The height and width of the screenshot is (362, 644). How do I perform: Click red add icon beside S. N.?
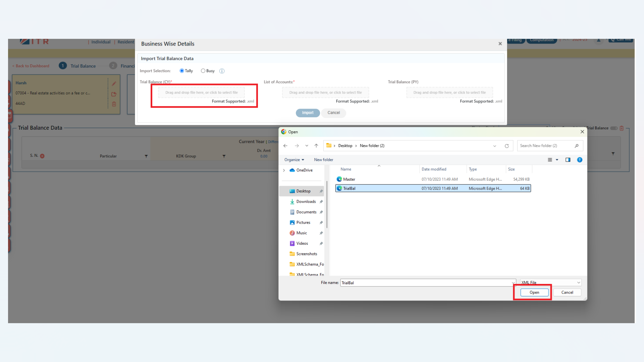42,156
